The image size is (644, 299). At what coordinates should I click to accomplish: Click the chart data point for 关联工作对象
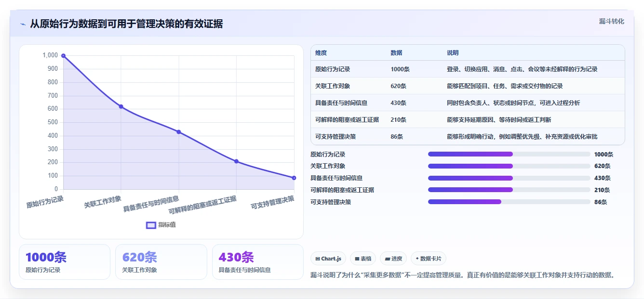click(x=121, y=106)
